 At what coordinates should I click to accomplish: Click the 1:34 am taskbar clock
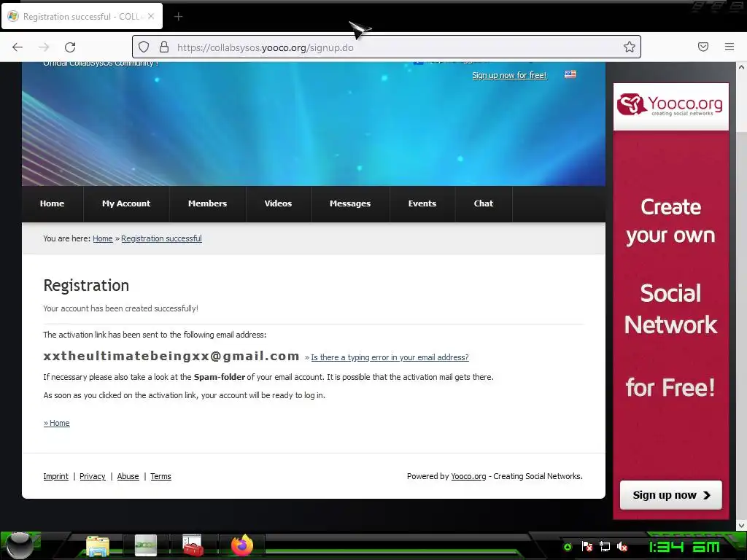(x=684, y=547)
